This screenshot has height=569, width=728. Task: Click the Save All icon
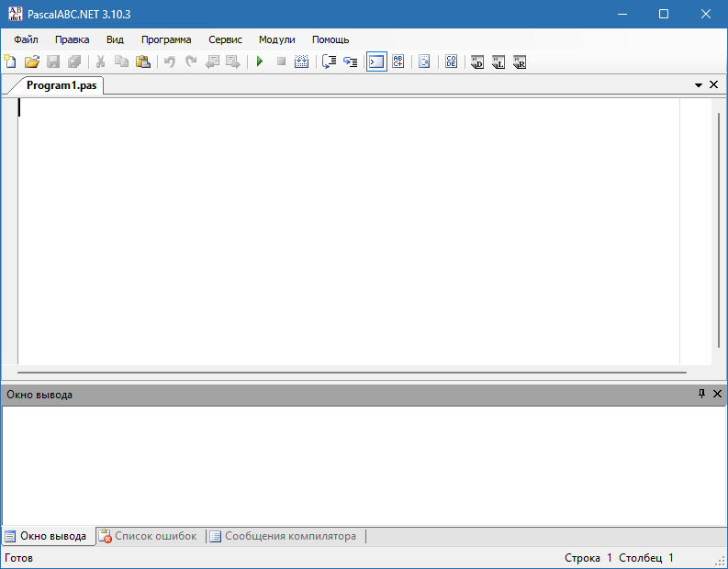pos(74,61)
